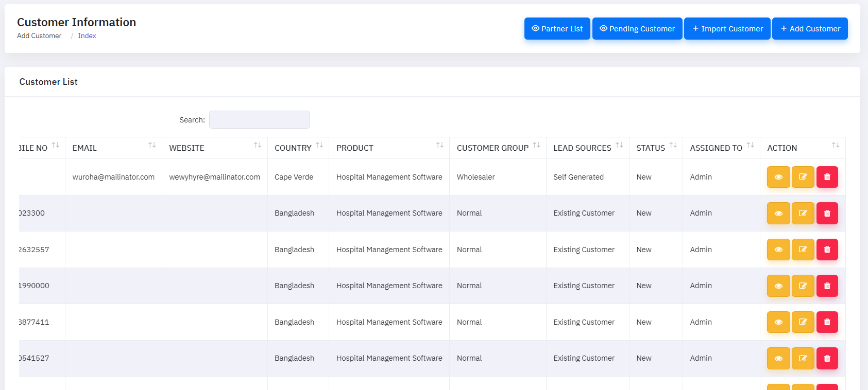Screen dimensions: 868x390
Task: Delete customer with mobile ending 0541527
Action: coord(827,359)
